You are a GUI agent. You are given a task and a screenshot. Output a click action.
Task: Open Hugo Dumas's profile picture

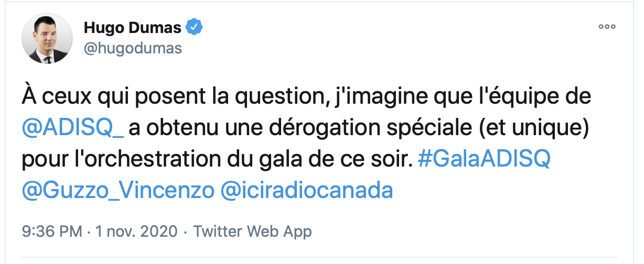(x=47, y=39)
